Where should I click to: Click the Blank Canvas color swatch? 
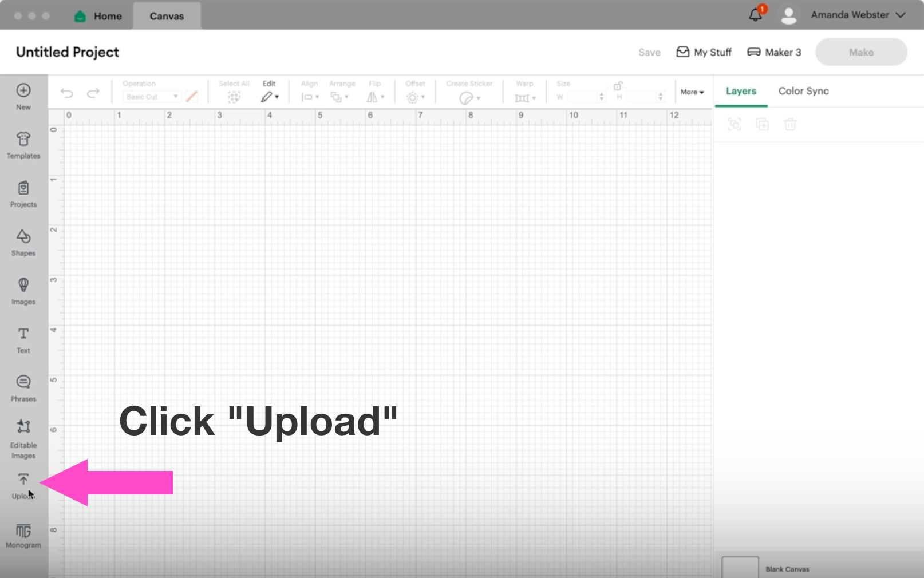[x=740, y=567]
